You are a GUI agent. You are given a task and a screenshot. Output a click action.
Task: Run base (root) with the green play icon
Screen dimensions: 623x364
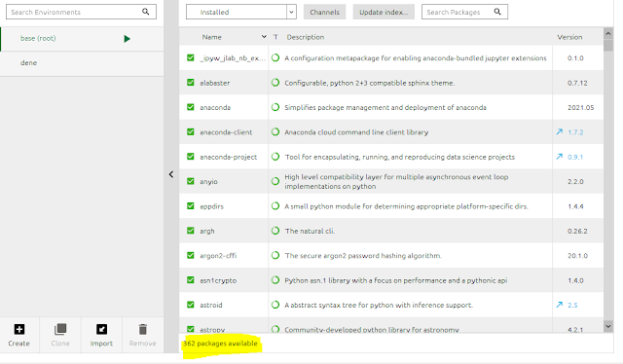[x=127, y=39]
